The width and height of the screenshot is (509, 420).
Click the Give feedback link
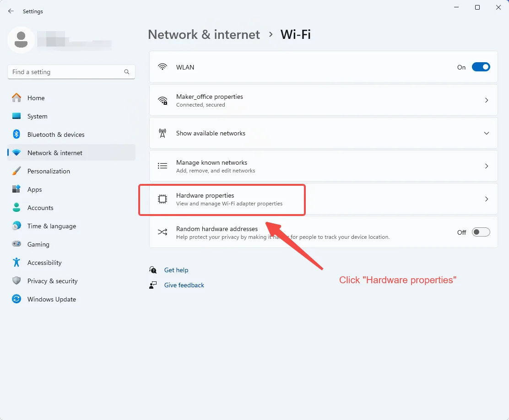[184, 285]
